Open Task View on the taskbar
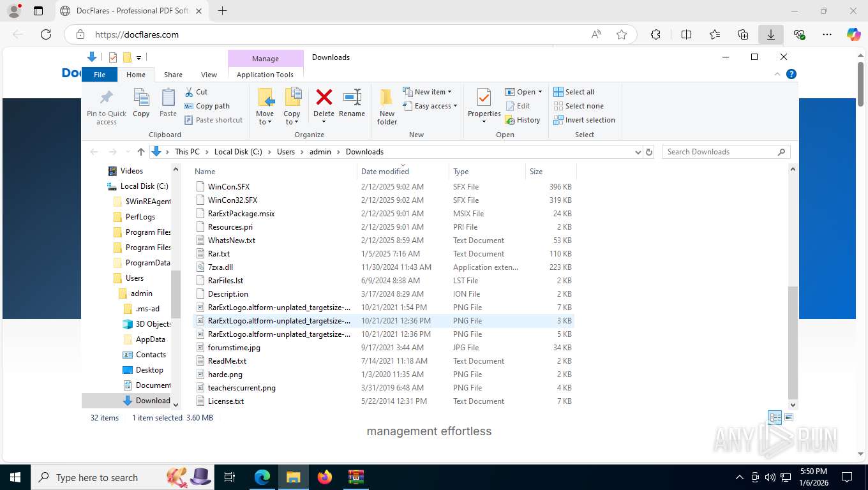Screen dimensions: 868x490 [x=230, y=477]
